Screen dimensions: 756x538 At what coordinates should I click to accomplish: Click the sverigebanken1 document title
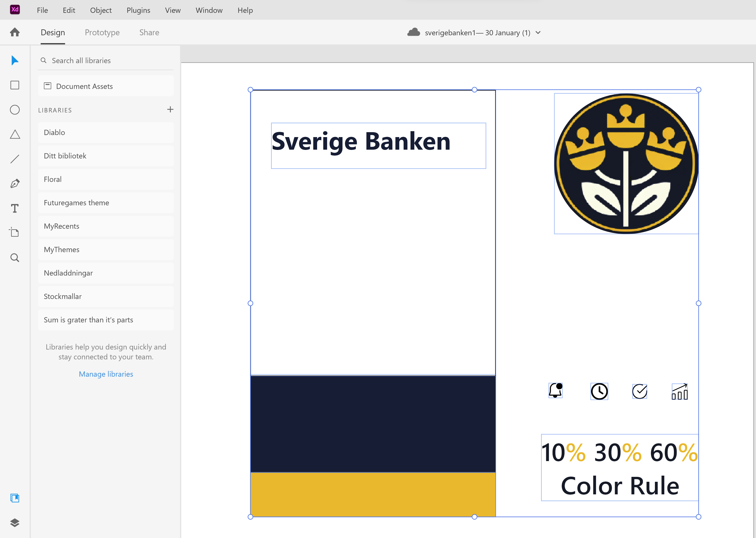click(477, 33)
